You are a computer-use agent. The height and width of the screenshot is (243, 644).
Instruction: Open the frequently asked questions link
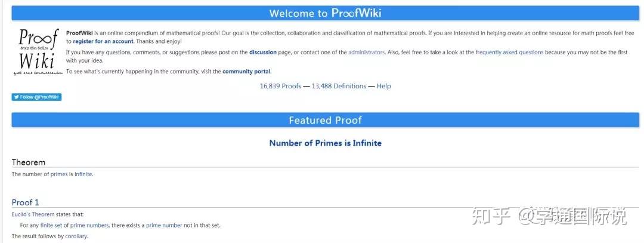(509, 53)
